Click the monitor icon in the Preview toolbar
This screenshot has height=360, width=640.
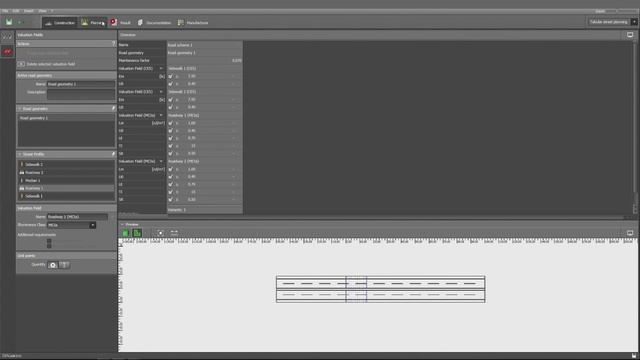pos(630,233)
